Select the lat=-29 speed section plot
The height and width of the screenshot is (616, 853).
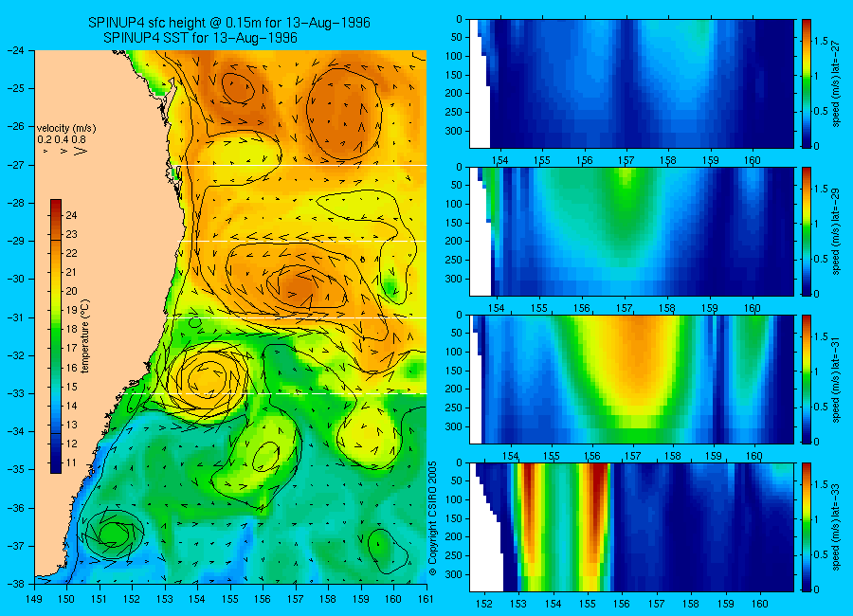click(631, 231)
